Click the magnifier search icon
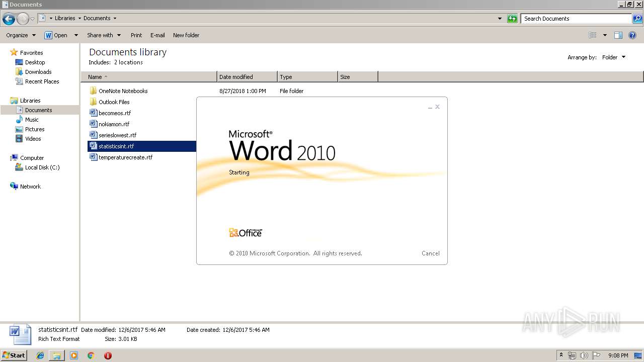644x362 pixels. click(x=637, y=19)
